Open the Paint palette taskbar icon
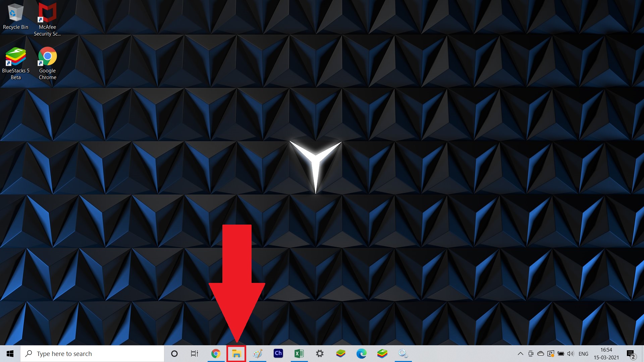The height and width of the screenshot is (362, 644). [x=257, y=354]
